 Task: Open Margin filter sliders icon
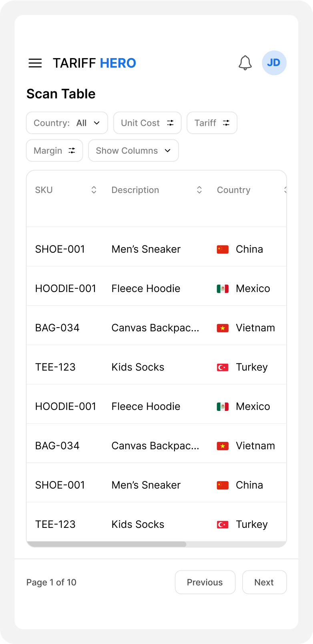pyautogui.click(x=72, y=151)
